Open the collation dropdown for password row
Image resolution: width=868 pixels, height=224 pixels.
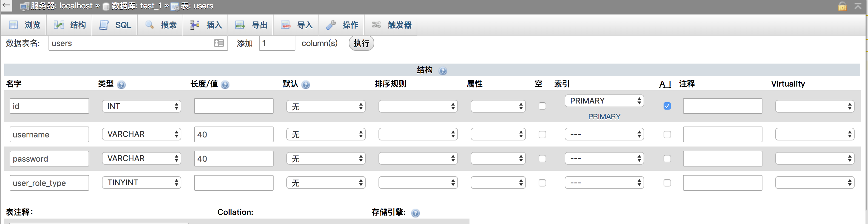coord(418,158)
